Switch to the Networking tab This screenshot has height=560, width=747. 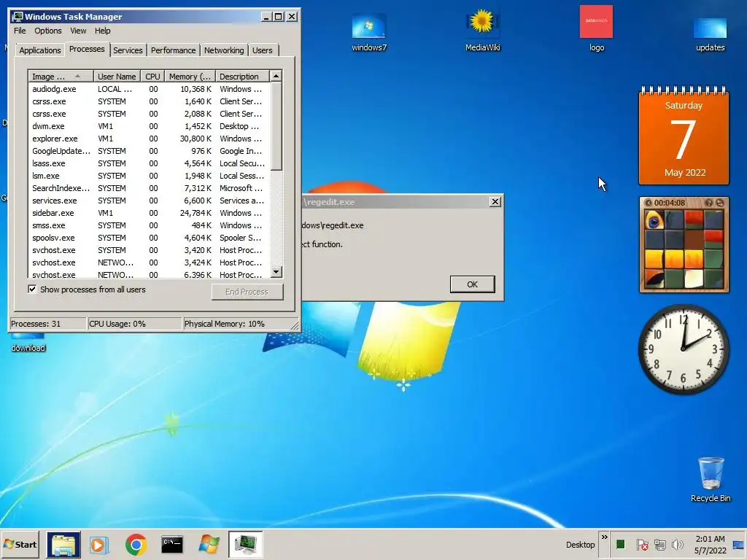[224, 50]
